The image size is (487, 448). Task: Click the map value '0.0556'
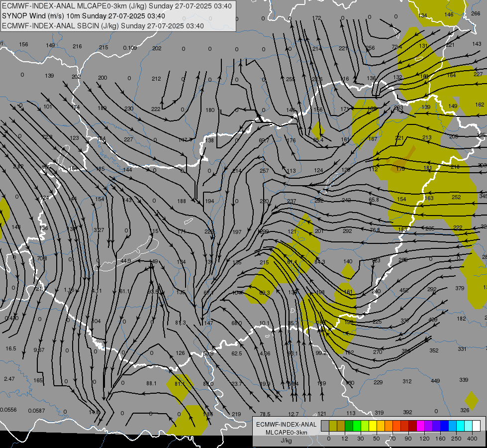click(x=8, y=410)
